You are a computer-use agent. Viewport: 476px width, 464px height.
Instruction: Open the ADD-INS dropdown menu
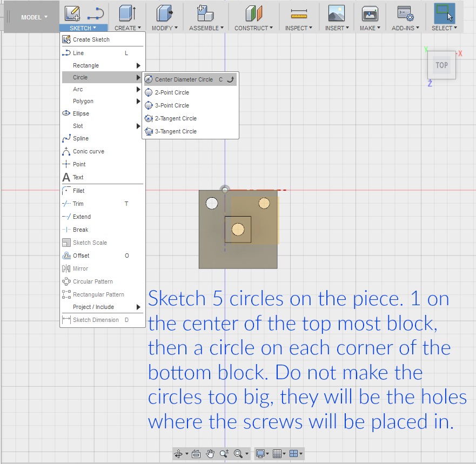click(405, 28)
